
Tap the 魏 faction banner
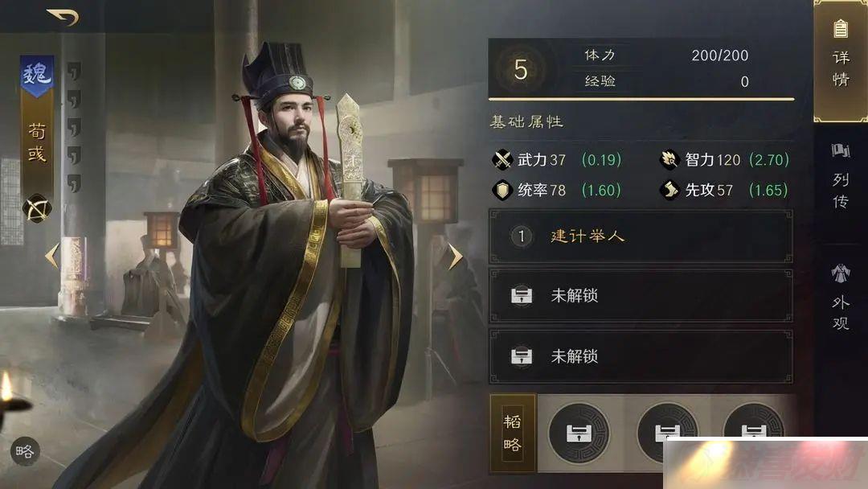[x=36, y=76]
